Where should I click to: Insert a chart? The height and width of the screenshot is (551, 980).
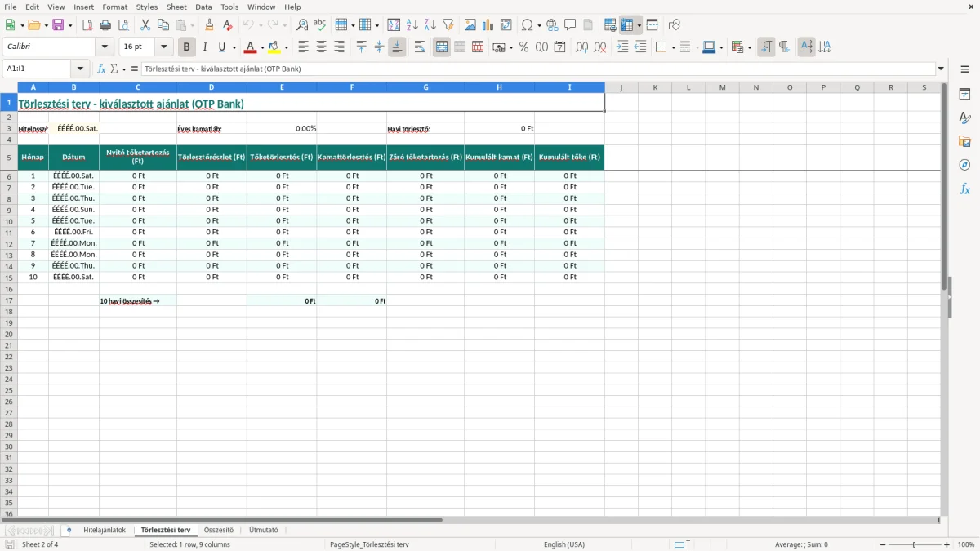pos(488,25)
